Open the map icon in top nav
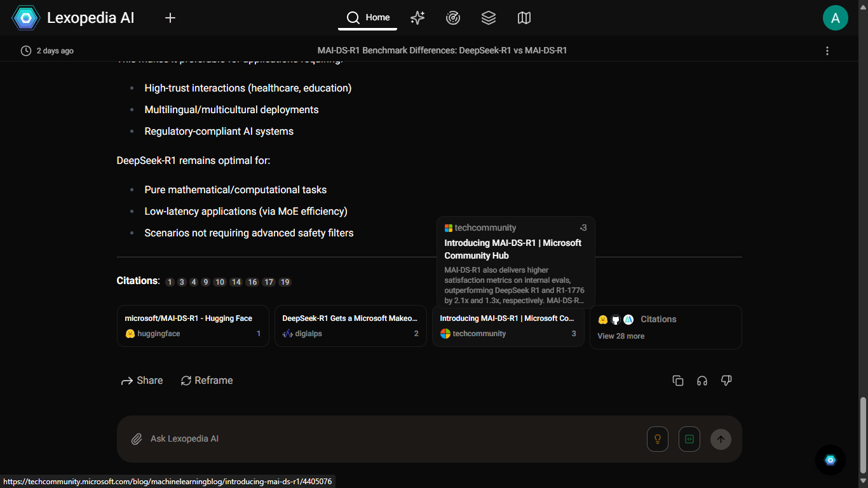868x488 pixels. click(524, 18)
